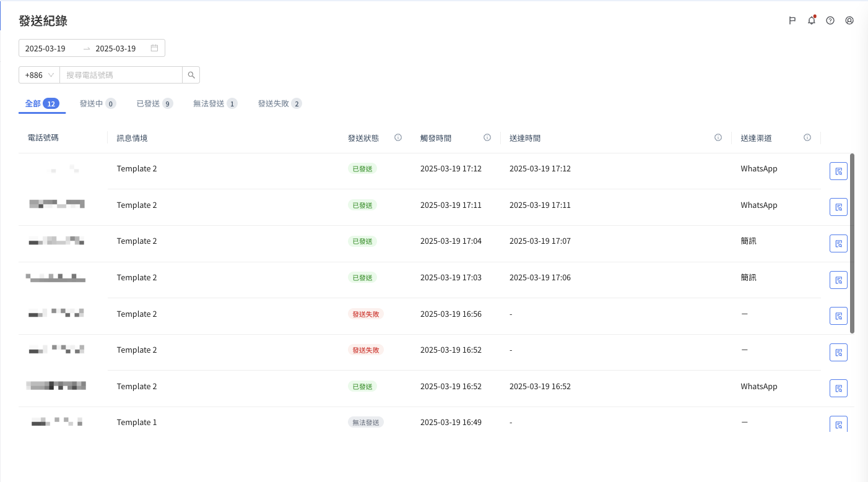Click the 搜尋電話號碼 input field
Screen dimensions: 868x482
click(121, 75)
